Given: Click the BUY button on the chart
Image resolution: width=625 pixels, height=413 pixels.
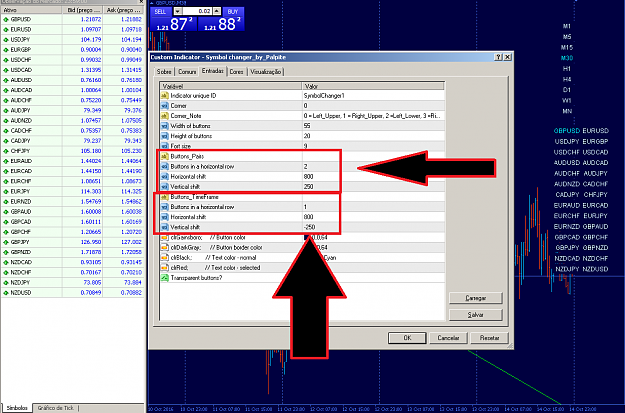Looking at the screenshot, I should (233, 12).
